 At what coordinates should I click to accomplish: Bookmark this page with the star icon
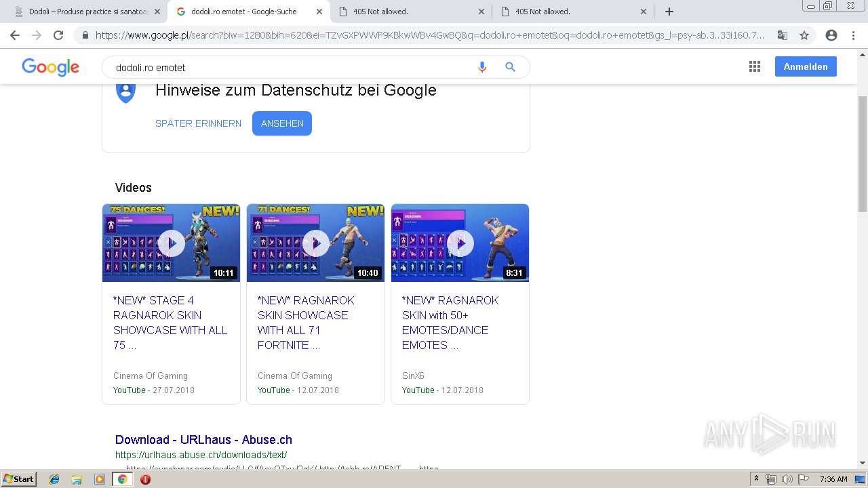pyautogui.click(x=804, y=35)
